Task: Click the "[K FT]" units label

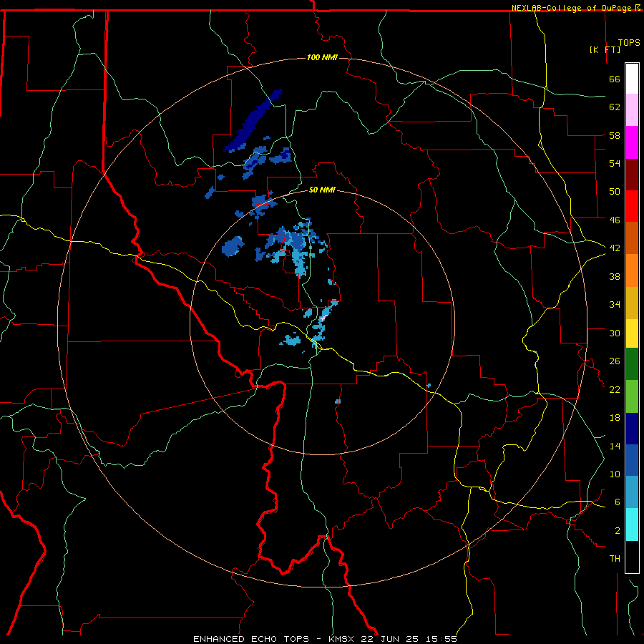Action: tap(605, 49)
